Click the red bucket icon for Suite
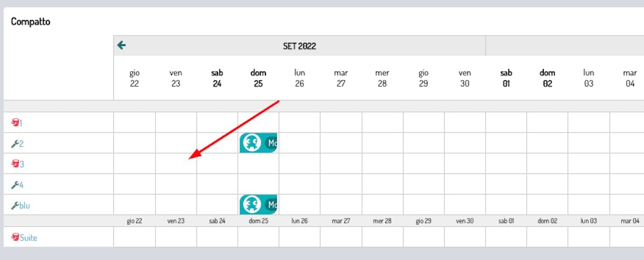Image resolution: width=644 pixels, height=260 pixels. click(15, 238)
